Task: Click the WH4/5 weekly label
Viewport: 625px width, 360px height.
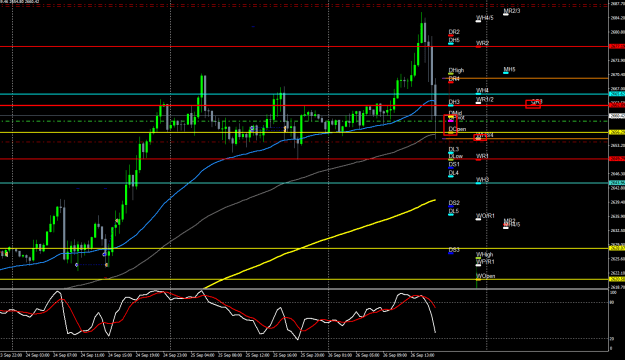Action: [x=484, y=18]
